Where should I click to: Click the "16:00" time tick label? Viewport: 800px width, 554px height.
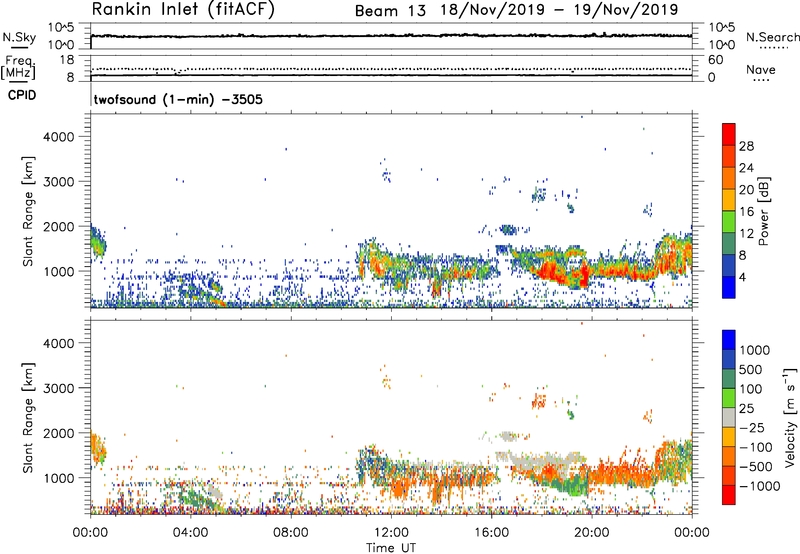coord(491,533)
